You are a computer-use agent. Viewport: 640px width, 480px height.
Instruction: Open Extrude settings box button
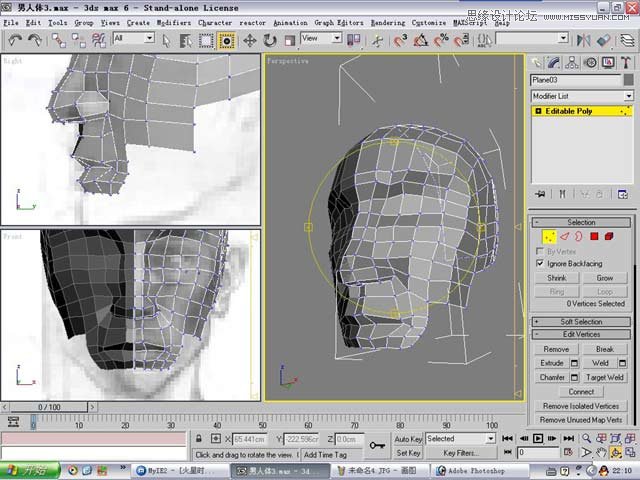click(574, 363)
